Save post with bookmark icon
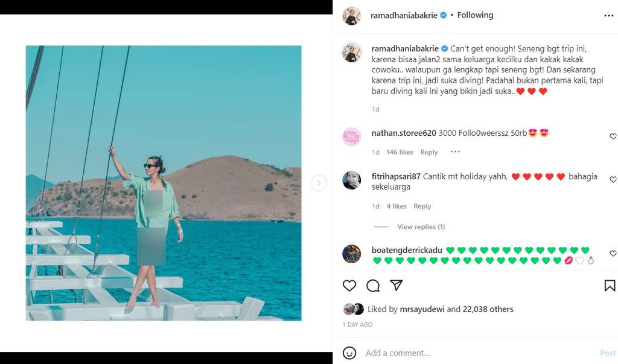This screenshot has height=364, width=618. coord(610,286)
